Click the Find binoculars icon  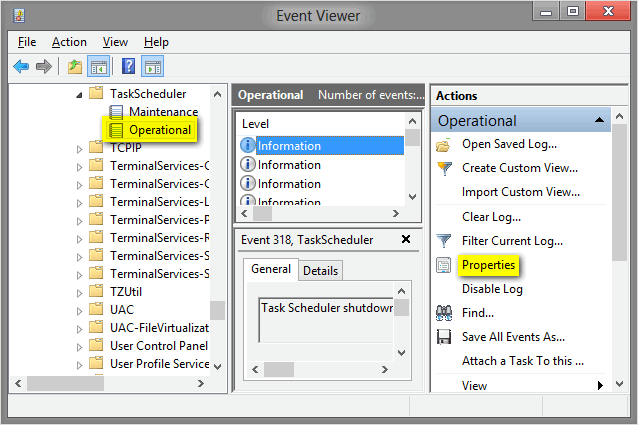click(x=445, y=313)
